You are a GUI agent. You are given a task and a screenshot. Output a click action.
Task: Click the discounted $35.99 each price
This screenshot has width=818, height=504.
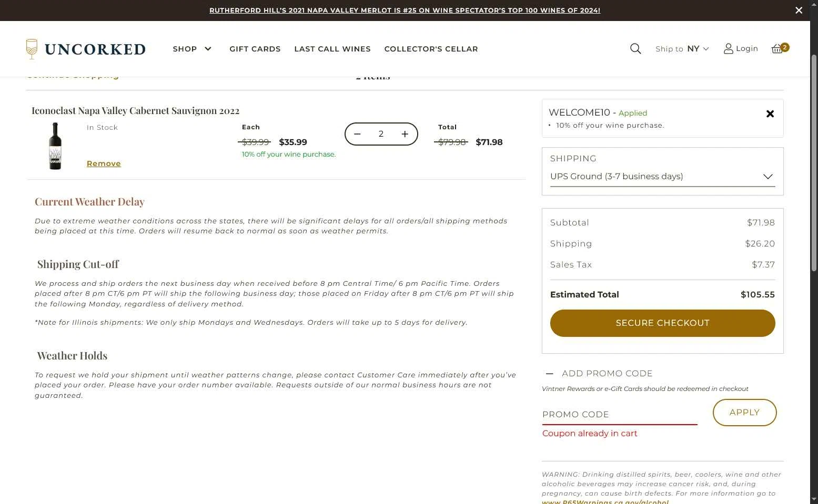click(x=293, y=142)
